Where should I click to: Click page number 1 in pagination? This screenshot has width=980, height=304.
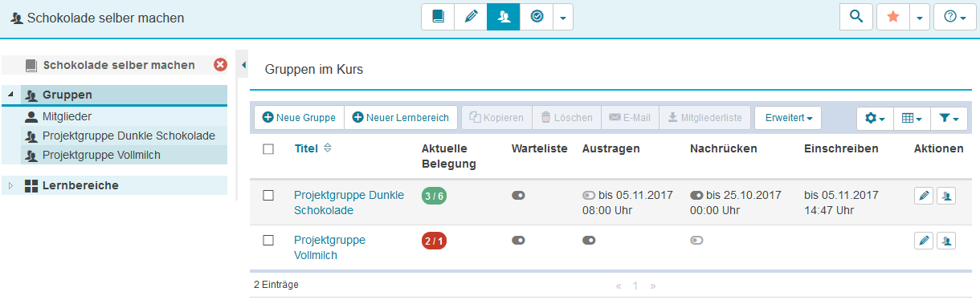coord(635,285)
